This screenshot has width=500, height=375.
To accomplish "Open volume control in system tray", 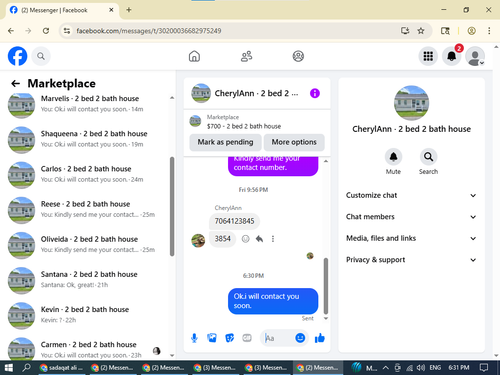I will (421, 368).
